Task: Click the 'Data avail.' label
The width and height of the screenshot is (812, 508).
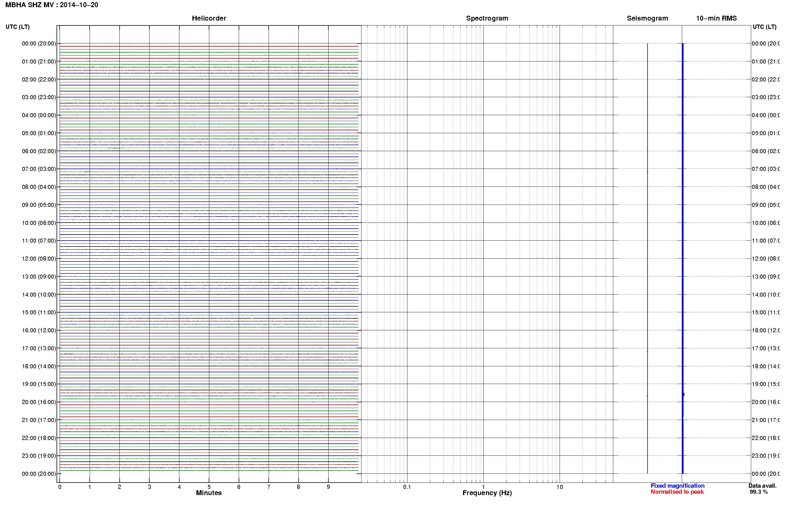Action: [762, 486]
